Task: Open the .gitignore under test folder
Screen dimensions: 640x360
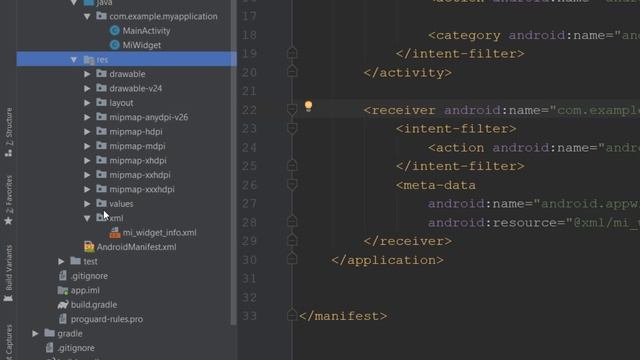Action: tap(89, 276)
